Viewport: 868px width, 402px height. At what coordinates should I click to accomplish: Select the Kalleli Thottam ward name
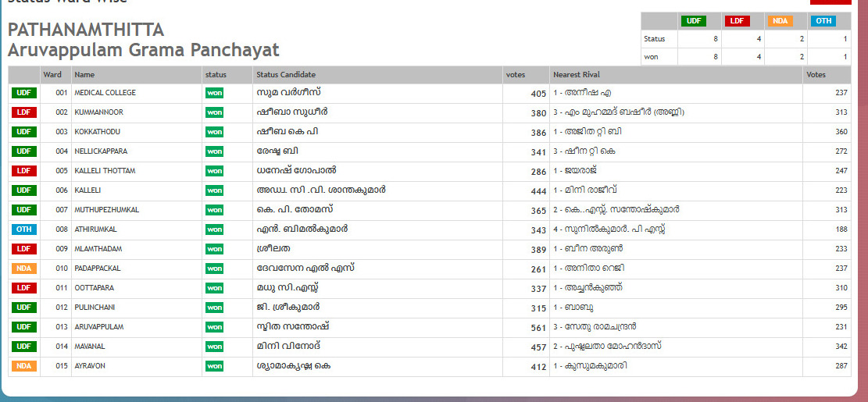click(105, 171)
